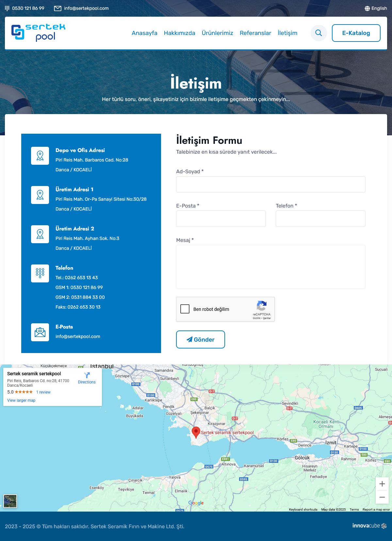Click GSM 1: 0530 121 86 99
This screenshot has width=392, height=541.
(79, 287)
